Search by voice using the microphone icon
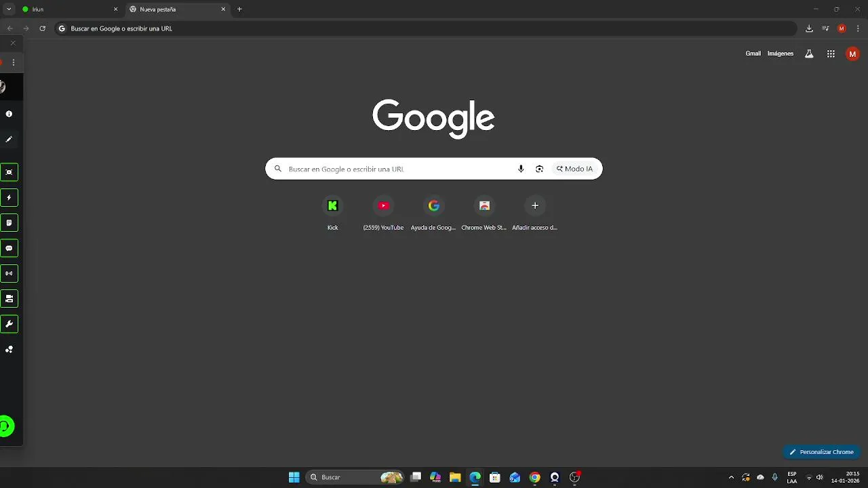Viewport: 868px width, 488px height. tap(521, 169)
